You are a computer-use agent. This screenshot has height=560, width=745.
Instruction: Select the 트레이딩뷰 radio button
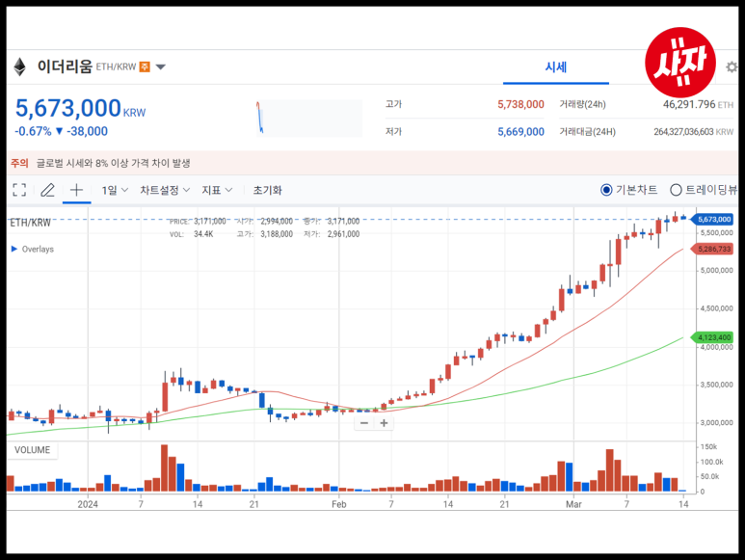676,190
